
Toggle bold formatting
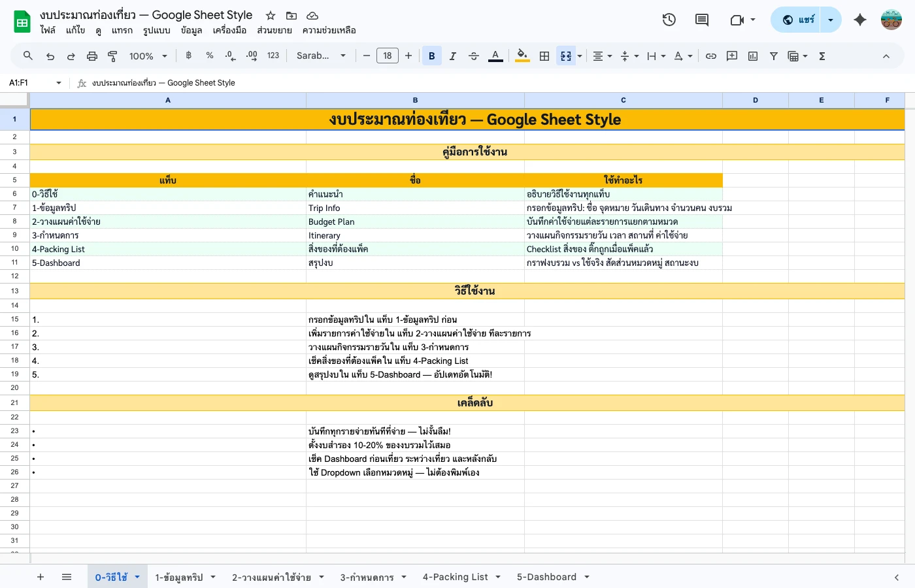tap(431, 56)
